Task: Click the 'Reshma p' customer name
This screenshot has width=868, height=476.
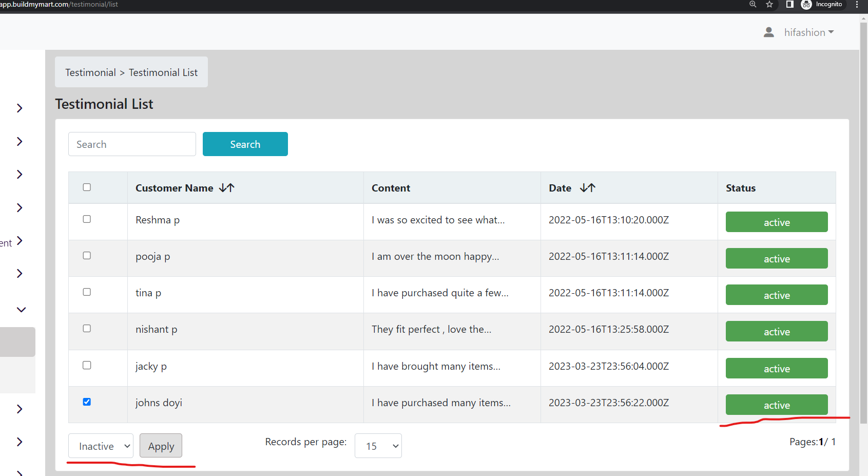Action: pyautogui.click(x=158, y=220)
